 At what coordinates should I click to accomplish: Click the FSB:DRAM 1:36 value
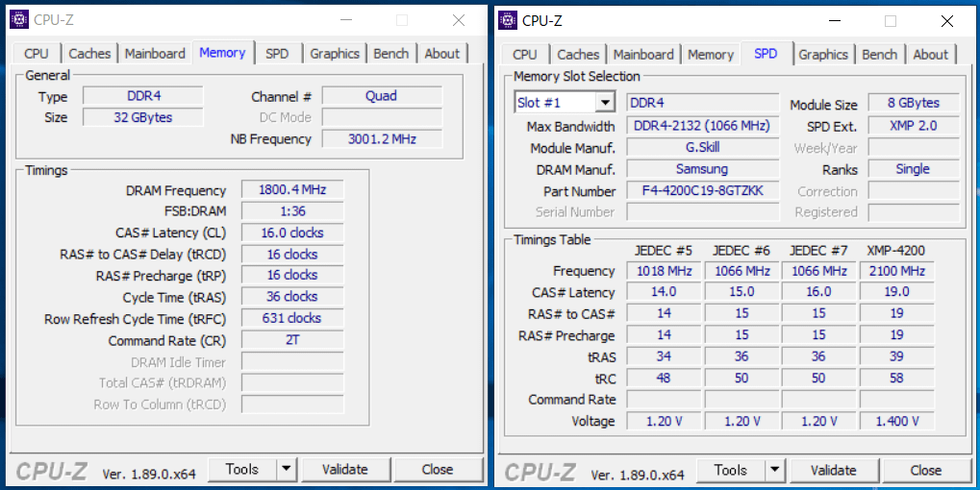tap(292, 211)
